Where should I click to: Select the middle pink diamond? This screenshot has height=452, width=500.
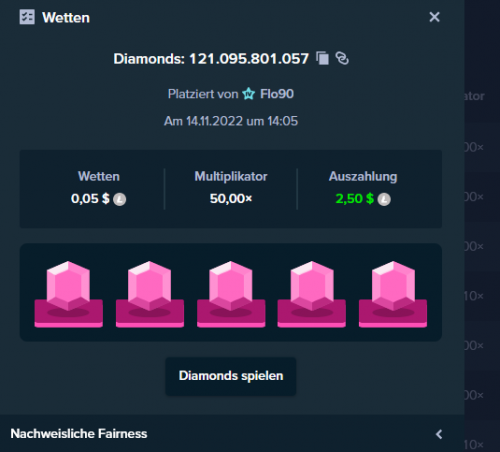click(231, 294)
